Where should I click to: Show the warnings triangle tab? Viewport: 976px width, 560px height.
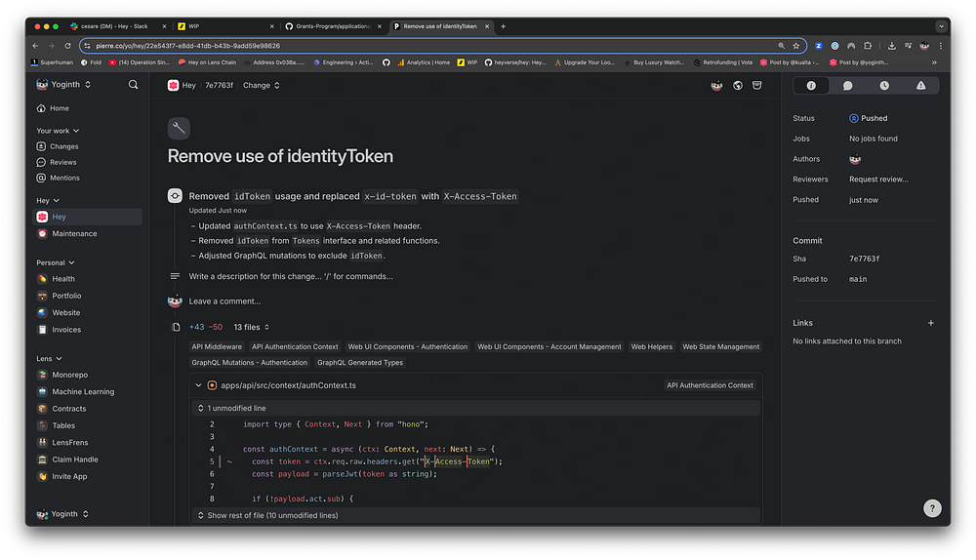pyautogui.click(x=920, y=86)
